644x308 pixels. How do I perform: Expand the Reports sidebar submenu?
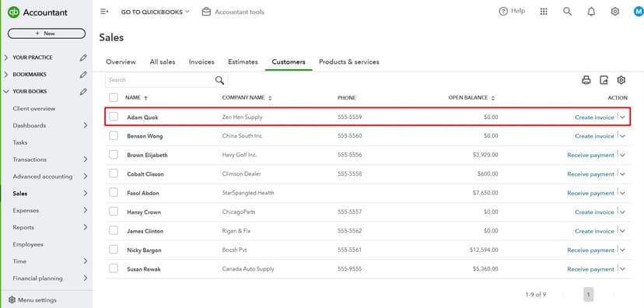point(85,227)
